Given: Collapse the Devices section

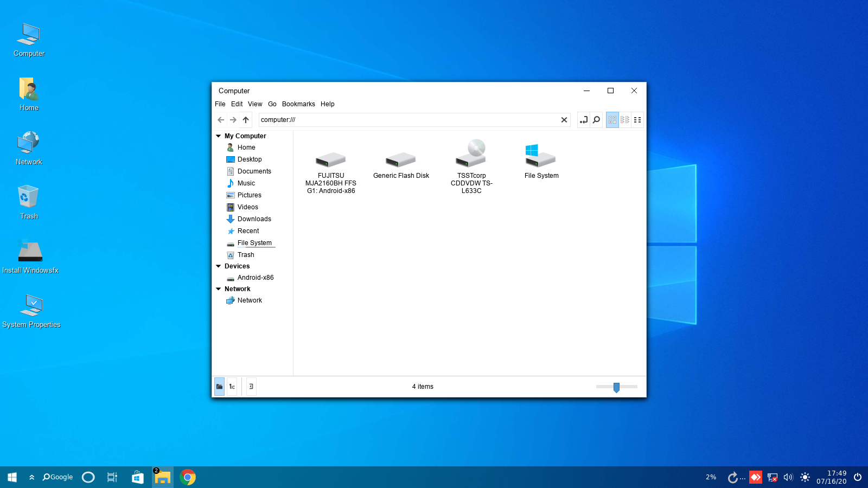Looking at the screenshot, I should [x=219, y=266].
